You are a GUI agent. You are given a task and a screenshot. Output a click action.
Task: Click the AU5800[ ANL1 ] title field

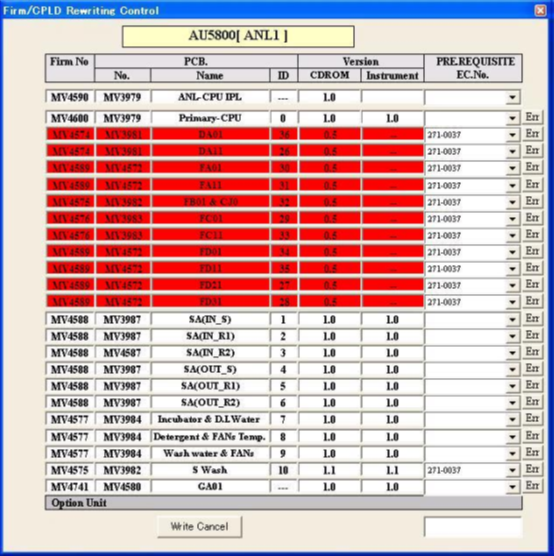[238, 36]
